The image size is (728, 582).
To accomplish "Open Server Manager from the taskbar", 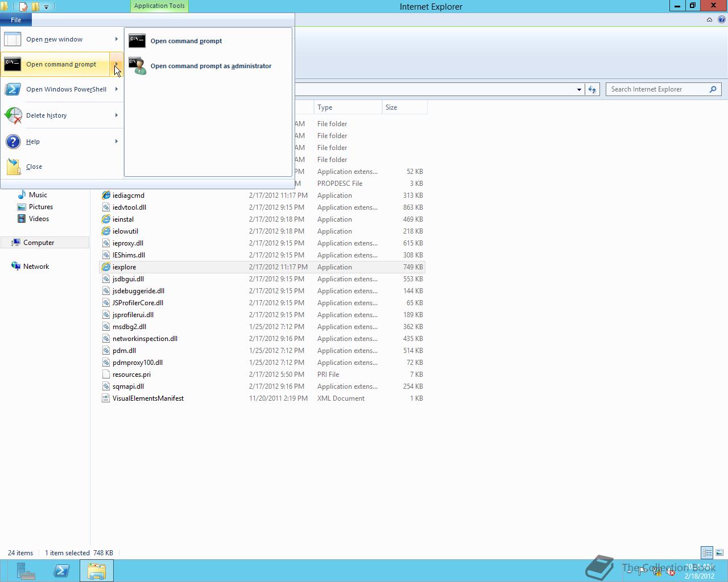I will [26, 571].
